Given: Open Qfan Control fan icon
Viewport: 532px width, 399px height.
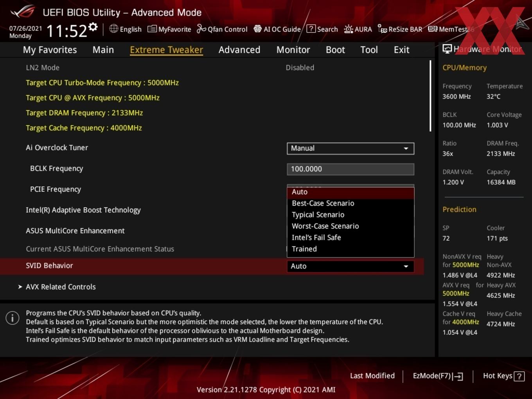Looking at the screenshot, I should [x=201, y=29].
